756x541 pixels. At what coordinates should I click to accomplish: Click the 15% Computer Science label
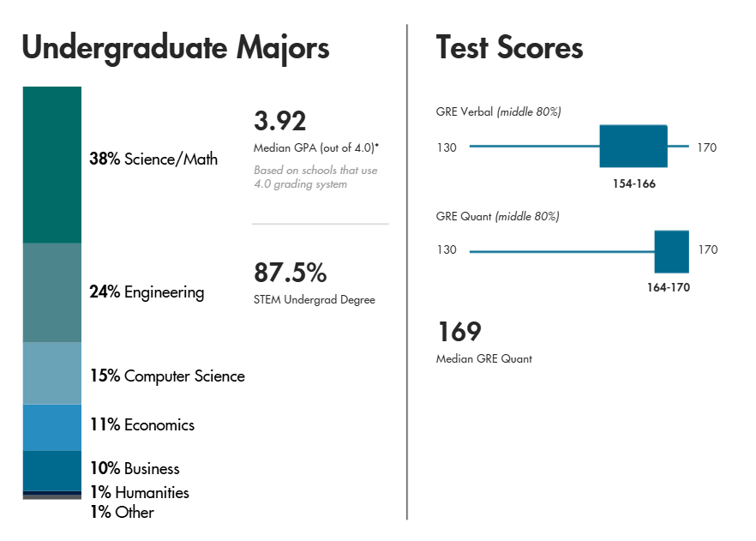[167, 376]
